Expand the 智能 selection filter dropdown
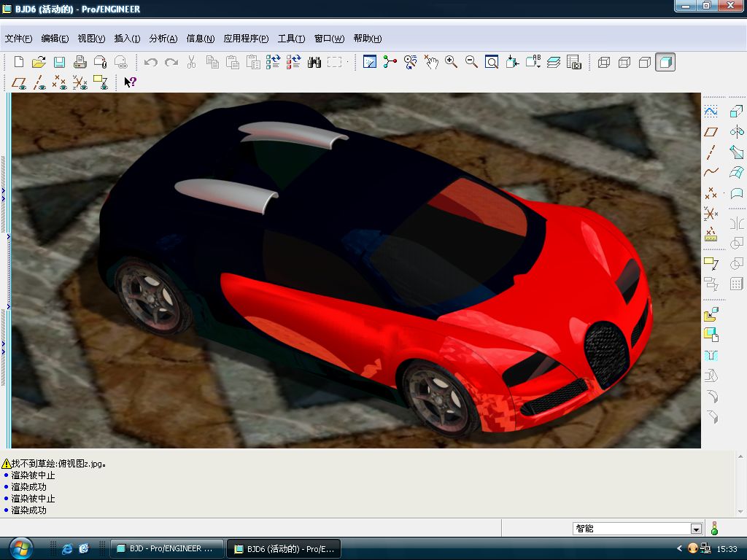The image size is (747, 560). [x=696, y=529]
